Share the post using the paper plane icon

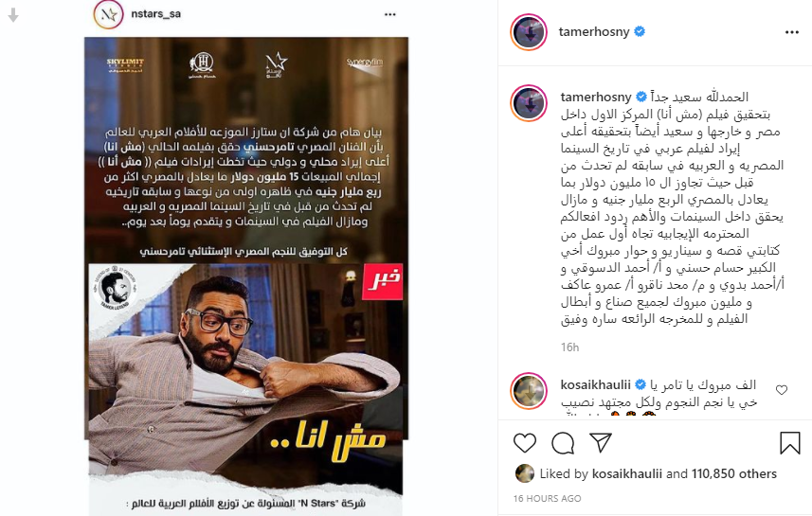tap(601, 443)
